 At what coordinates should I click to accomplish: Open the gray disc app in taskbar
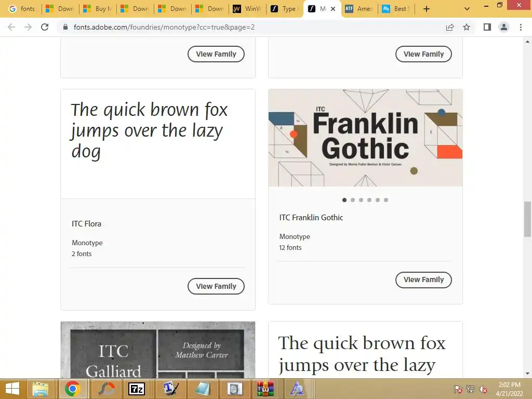(235, 389)
